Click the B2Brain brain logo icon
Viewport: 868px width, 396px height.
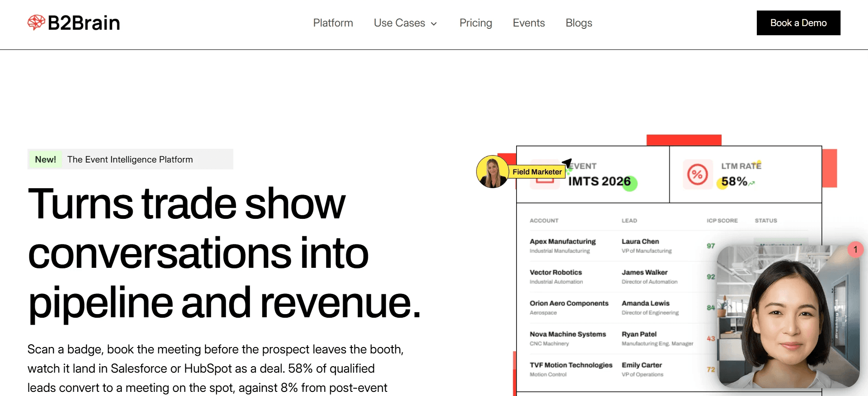(36, 22)
